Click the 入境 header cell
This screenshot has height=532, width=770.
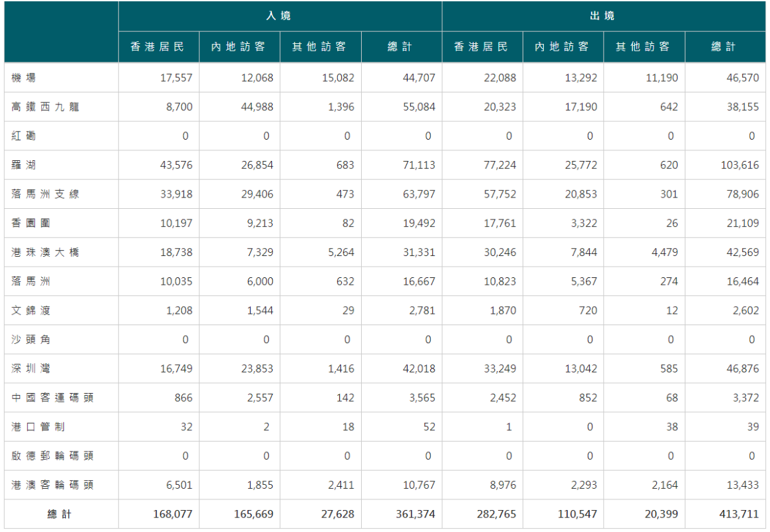coord(279,16)
